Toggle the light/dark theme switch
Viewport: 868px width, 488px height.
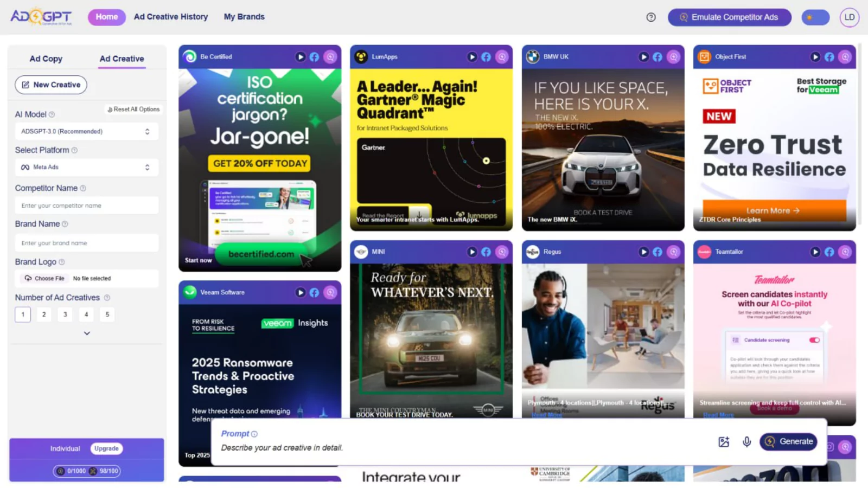click(815, 17)
